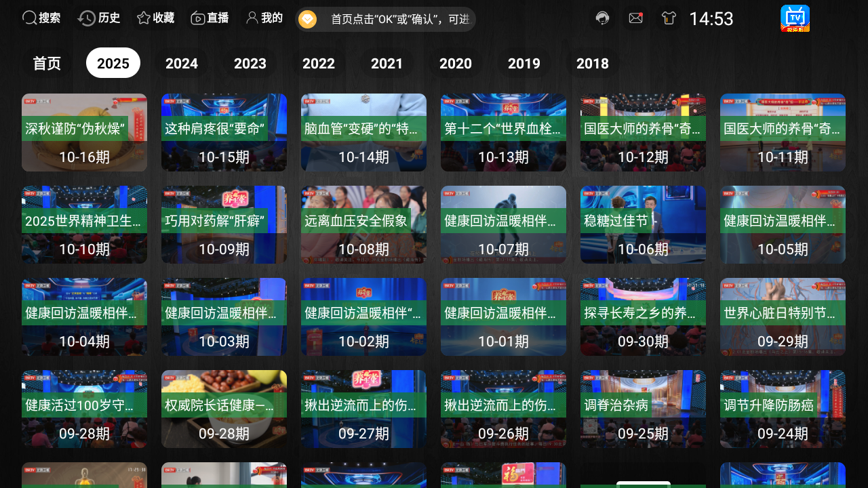Open the mail messages icon

635,18
